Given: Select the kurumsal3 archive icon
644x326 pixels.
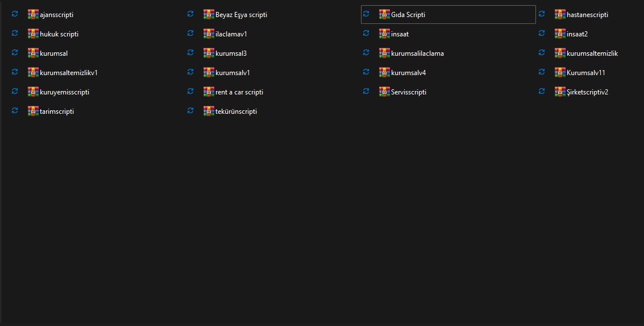Looking at the screenshot, I should (209, 53).
